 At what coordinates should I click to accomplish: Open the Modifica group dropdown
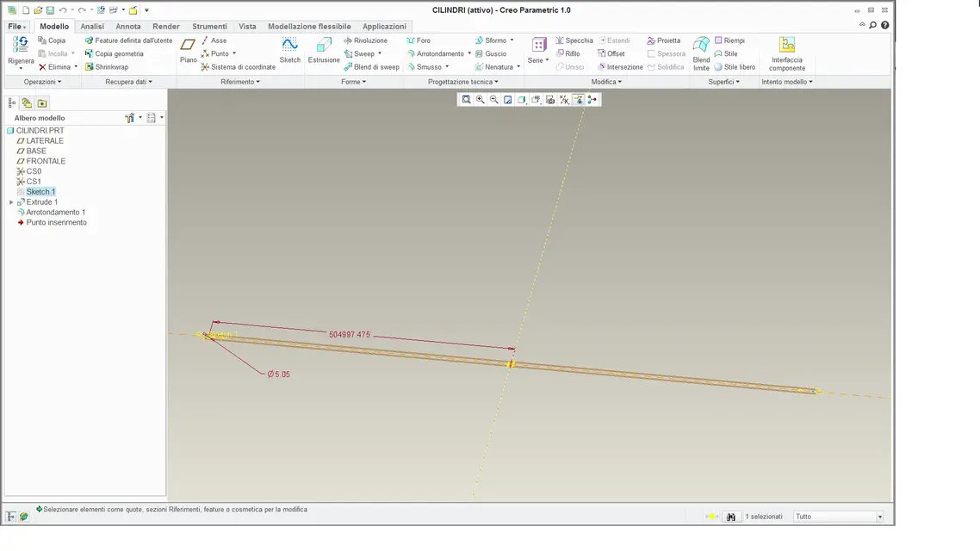[606, 82]
